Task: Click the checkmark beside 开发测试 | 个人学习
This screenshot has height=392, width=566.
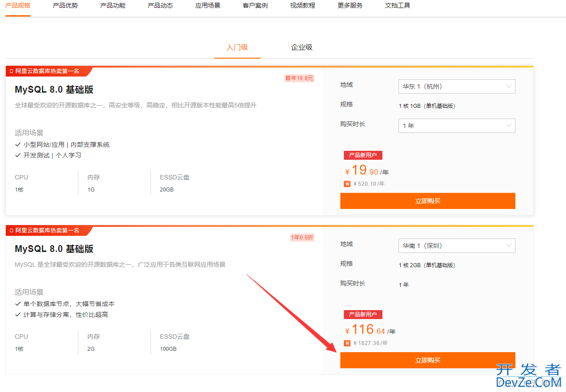Action: pyautogui.click(x=18, y=155)
